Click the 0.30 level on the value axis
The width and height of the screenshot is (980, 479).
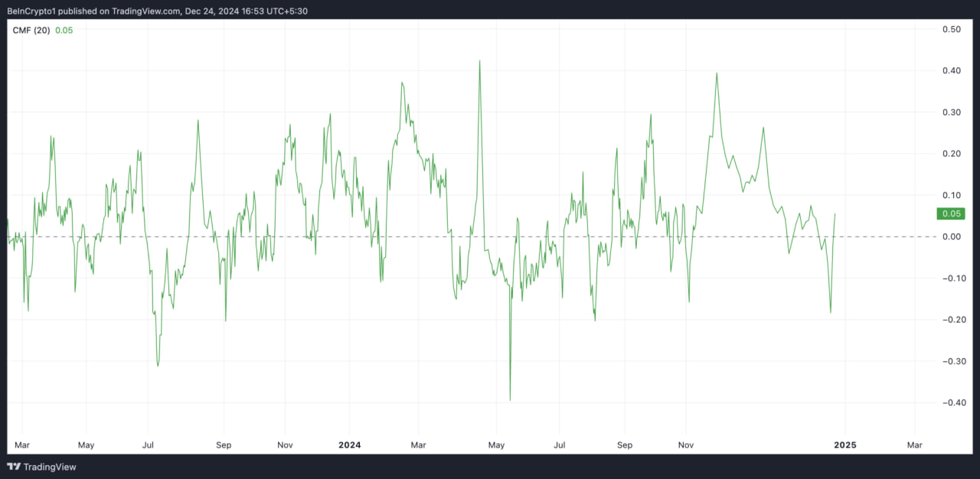[951, 112]
